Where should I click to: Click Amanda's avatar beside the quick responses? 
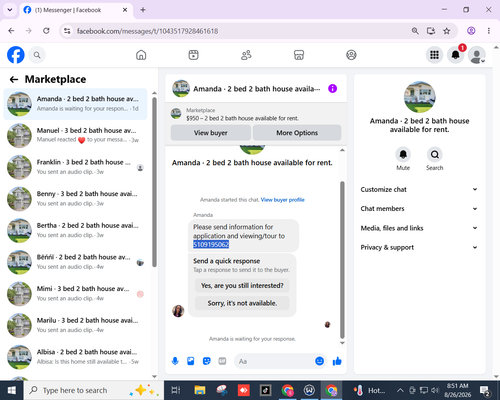tap(178, 311)
